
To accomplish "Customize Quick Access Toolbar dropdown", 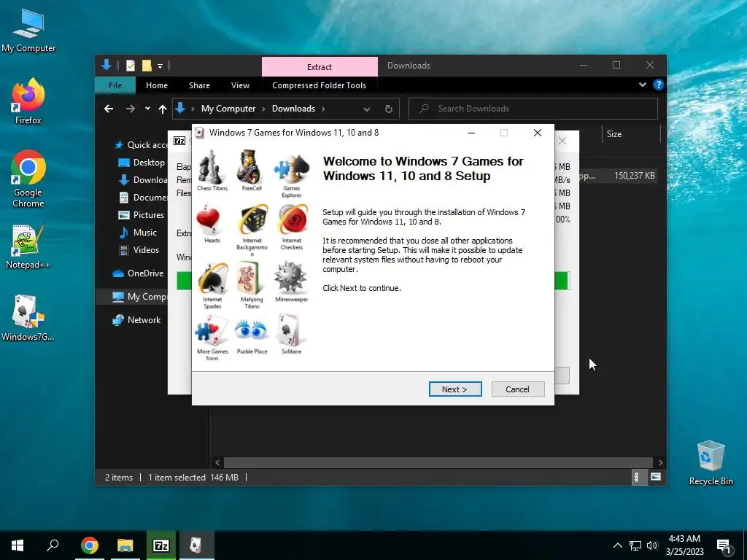I will click(160, 66).
